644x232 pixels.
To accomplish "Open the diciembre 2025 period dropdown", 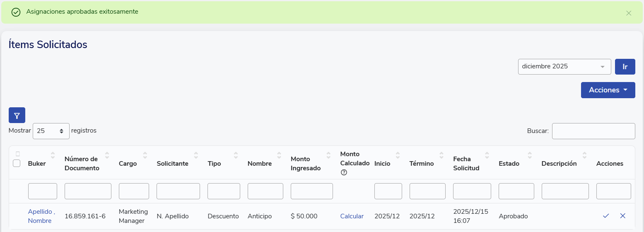I will 564,67.
